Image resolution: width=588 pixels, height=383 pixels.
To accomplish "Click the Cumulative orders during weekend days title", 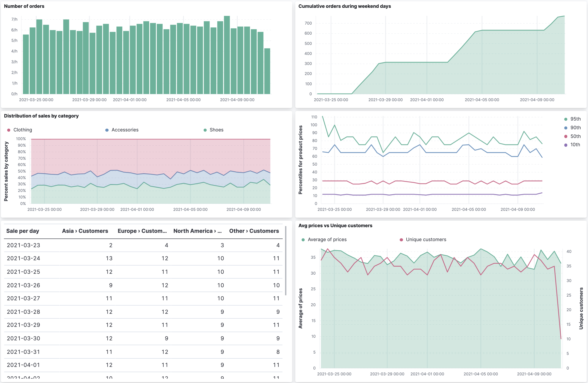I will click(345, 6).
